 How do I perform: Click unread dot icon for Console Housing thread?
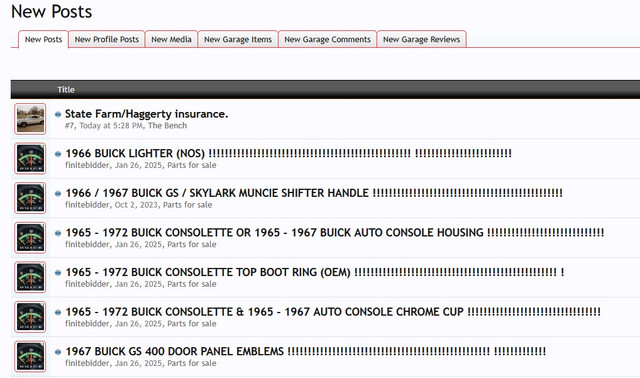58,233
